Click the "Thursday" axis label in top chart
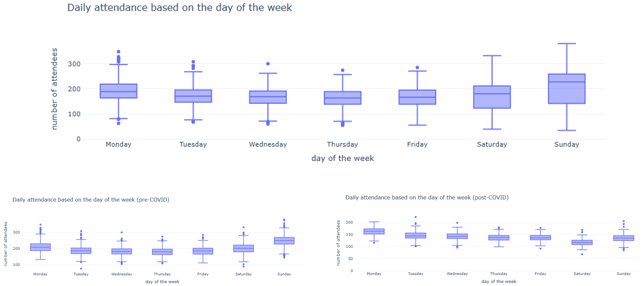This screenshot has height=286, width=644. [x=342, y=144]
